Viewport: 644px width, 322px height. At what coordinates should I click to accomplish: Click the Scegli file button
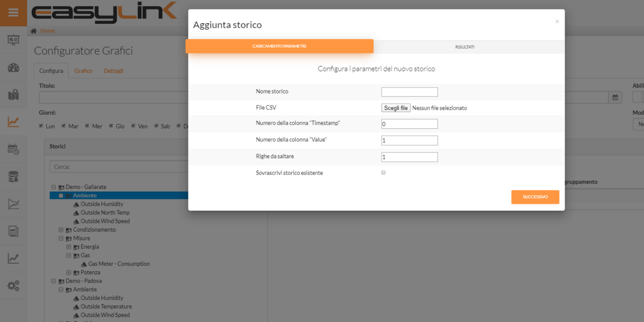pos(396,108)
